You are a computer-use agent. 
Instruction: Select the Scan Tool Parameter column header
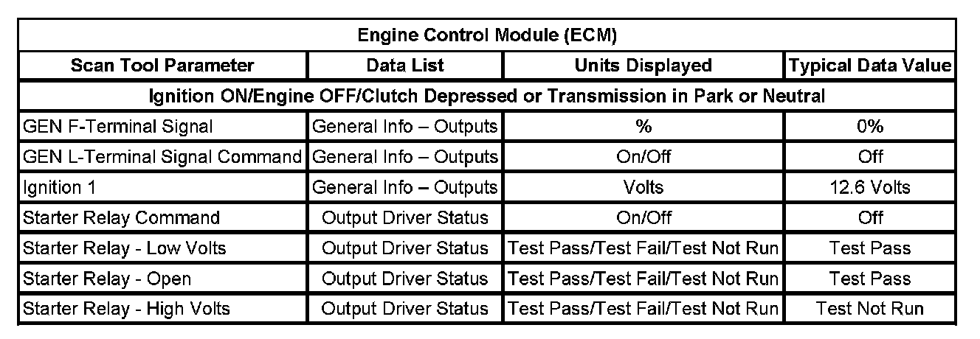click(162, 65)
